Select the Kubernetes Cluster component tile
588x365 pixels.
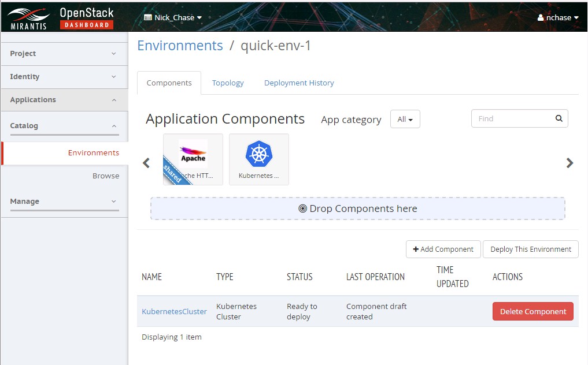pyautogui.click(x=259, y=159)
